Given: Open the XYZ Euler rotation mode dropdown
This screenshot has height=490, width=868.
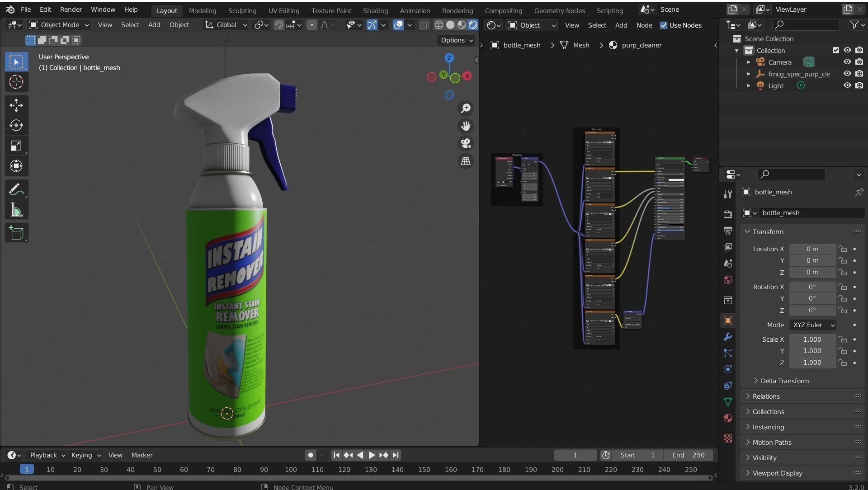Looking at the screenshot, I should [813, 325].
